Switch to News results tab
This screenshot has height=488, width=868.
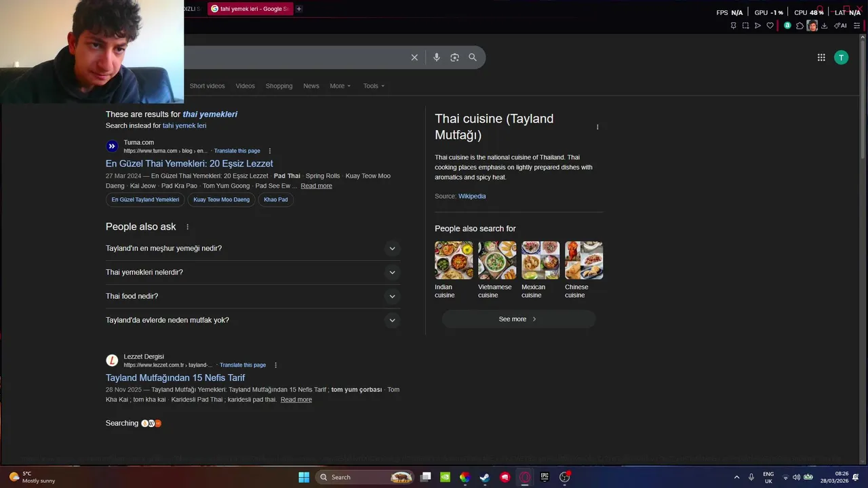311,86
